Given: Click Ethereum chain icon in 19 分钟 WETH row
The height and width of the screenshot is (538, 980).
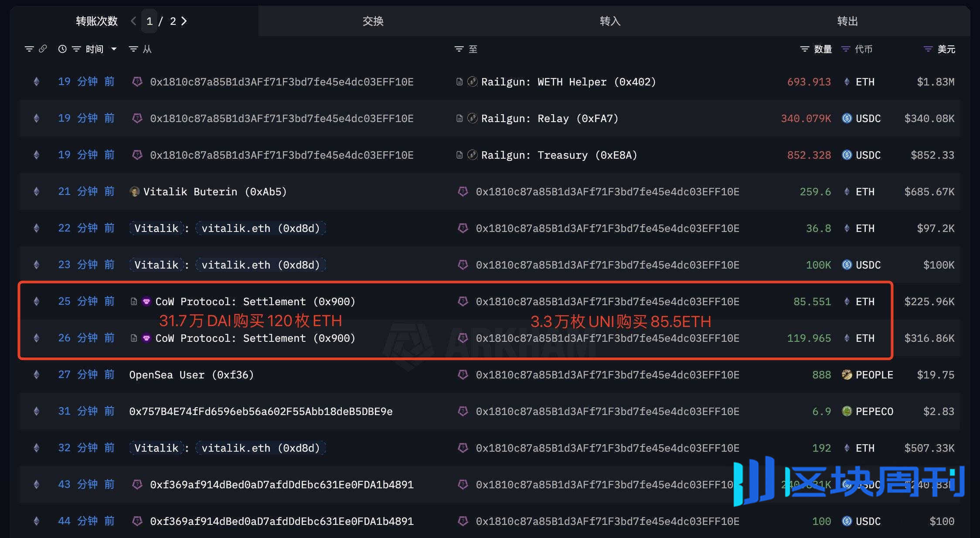Looking at the screenshot, I should coord(37,82).
